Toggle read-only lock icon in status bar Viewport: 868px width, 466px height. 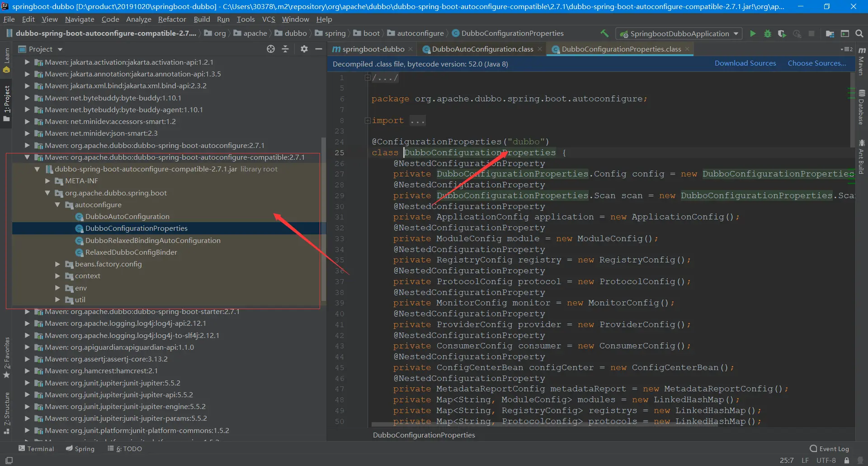[847, 460]
